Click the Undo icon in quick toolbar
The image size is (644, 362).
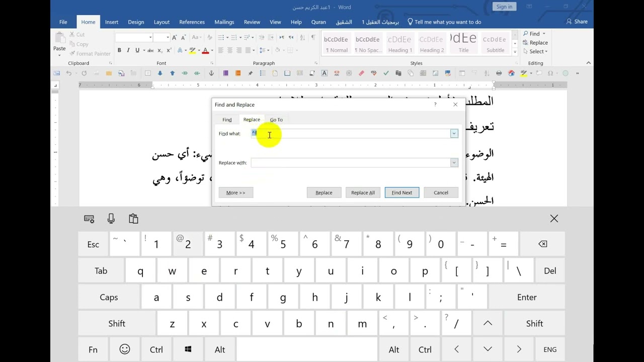(69, 73)
